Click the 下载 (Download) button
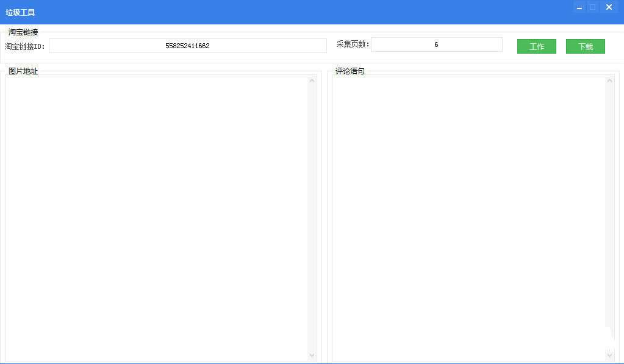Image resolution: width=624 pixels, height=364 pixels. (585, 46)
